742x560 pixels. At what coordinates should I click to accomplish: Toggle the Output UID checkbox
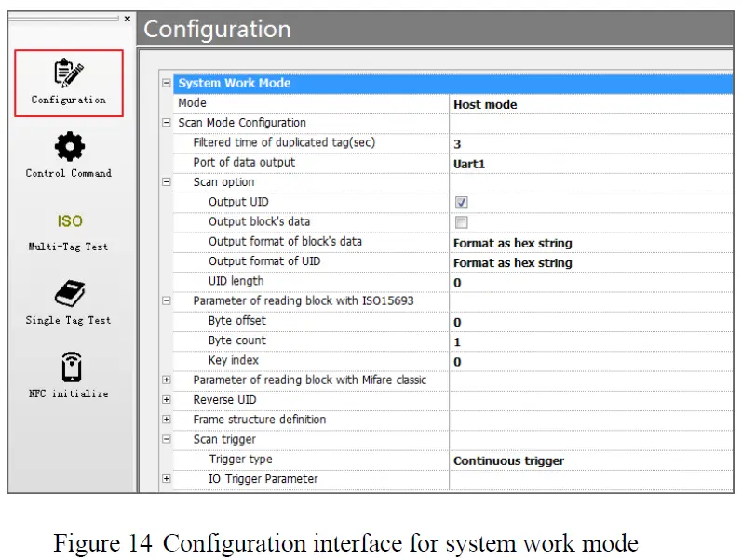[x=462, y=203]
